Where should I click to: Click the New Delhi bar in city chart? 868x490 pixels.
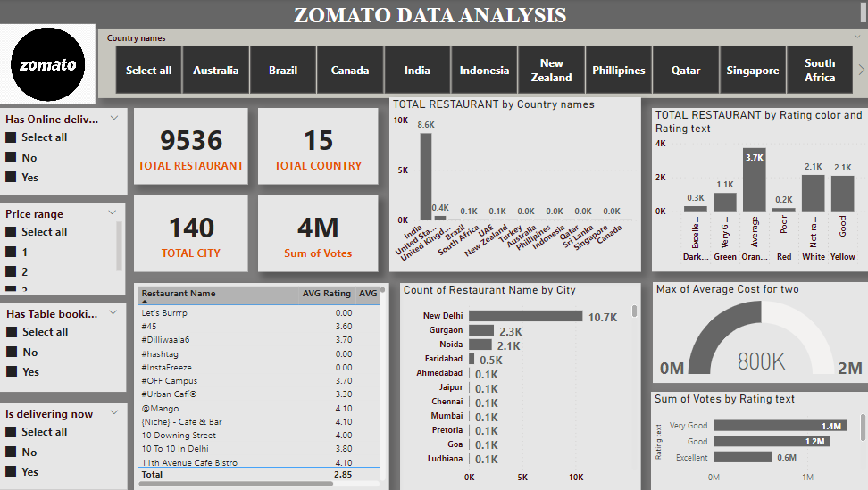click(525, 316)
